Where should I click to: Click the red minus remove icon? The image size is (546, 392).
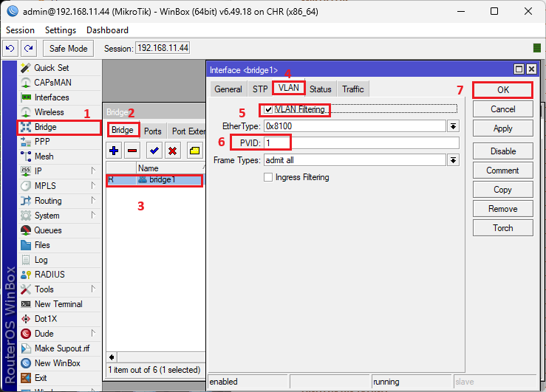pyautogui.click(x=132, y=151)
